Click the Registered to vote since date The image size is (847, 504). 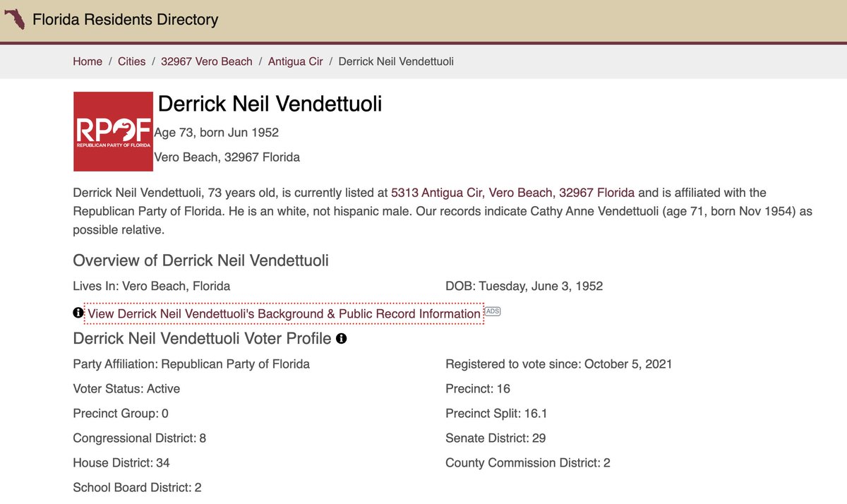coord(558,364)
